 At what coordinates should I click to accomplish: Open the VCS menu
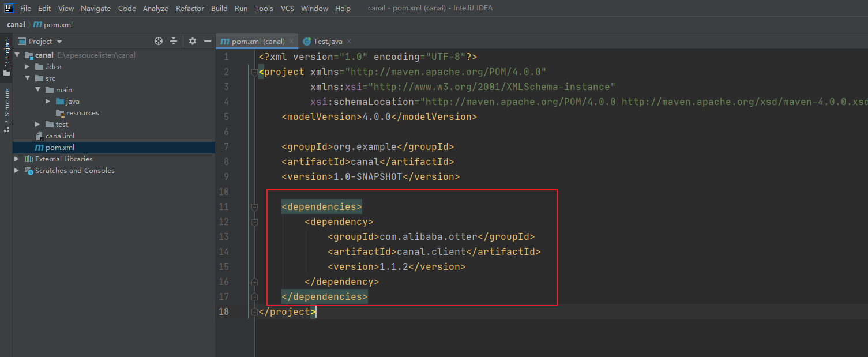click(x=287, y=9)
